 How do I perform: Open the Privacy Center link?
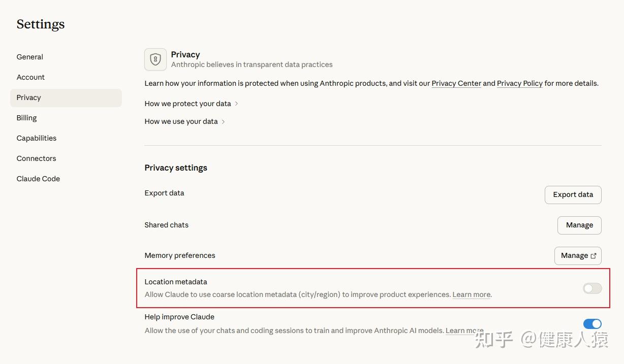tap(456, 83)
